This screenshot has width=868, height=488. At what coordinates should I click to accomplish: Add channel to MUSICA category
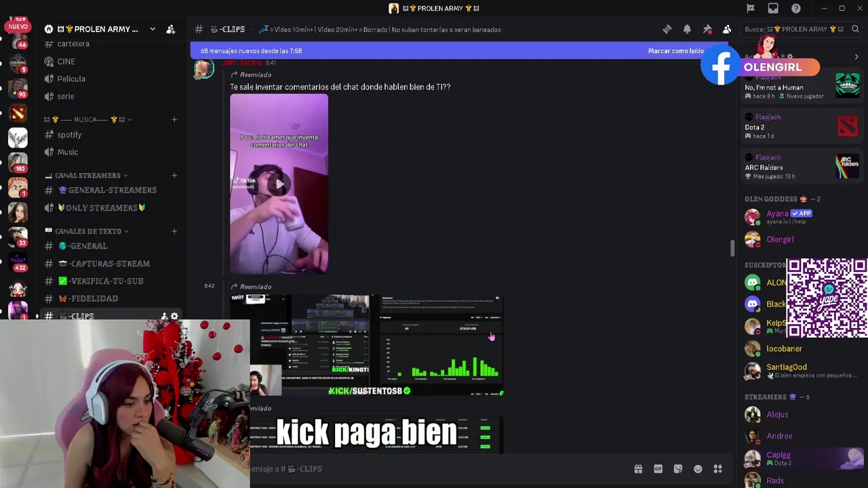coord(174,119)
